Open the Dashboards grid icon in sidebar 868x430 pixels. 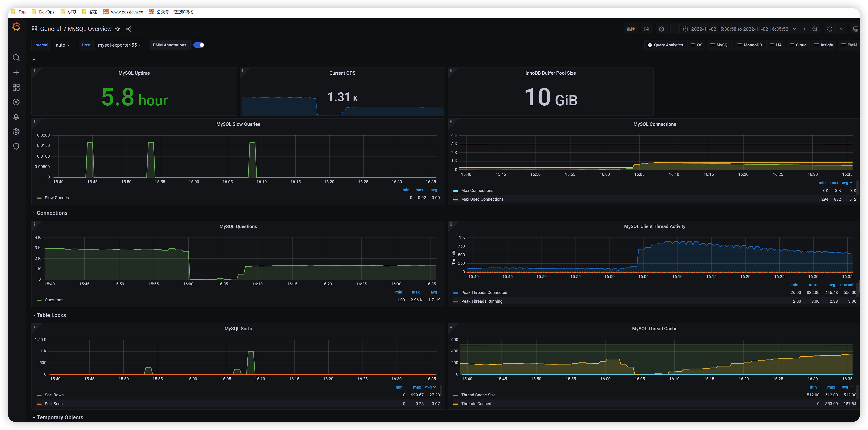point(16,87)
